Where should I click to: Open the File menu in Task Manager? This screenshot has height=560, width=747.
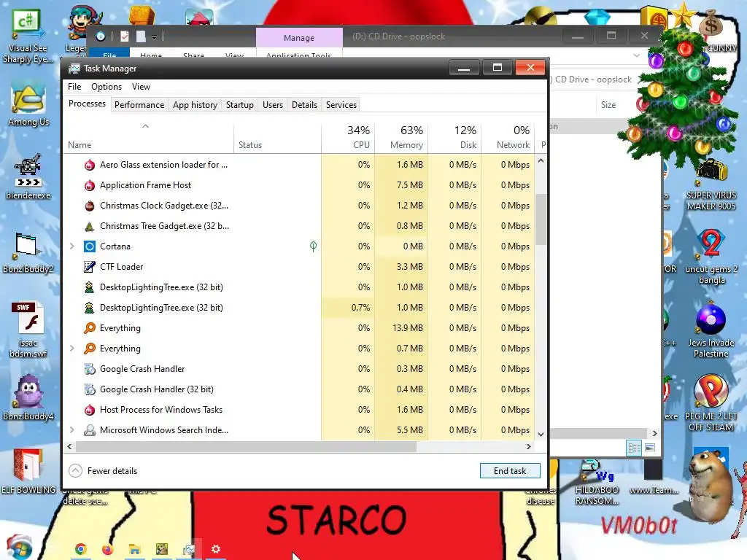point(74,87)
